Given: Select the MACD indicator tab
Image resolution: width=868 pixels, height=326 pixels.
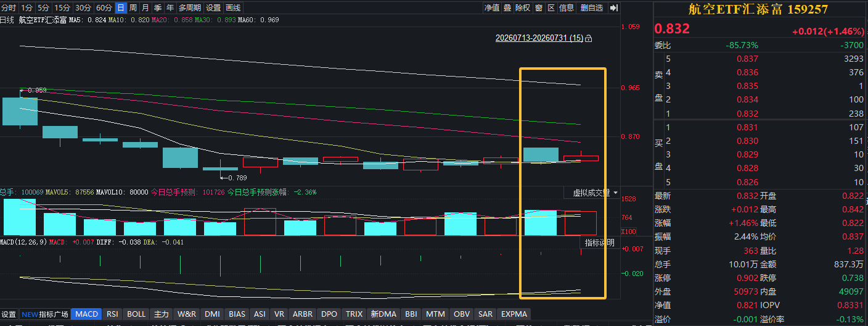Looking at the screenshot, I should [x=87, y=314].
